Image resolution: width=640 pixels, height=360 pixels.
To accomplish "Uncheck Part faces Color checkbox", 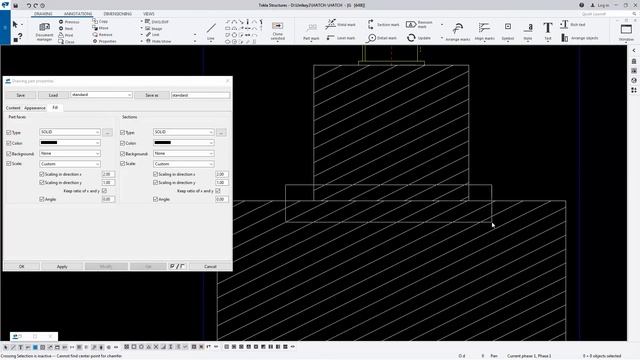I will tap(9, 143).
